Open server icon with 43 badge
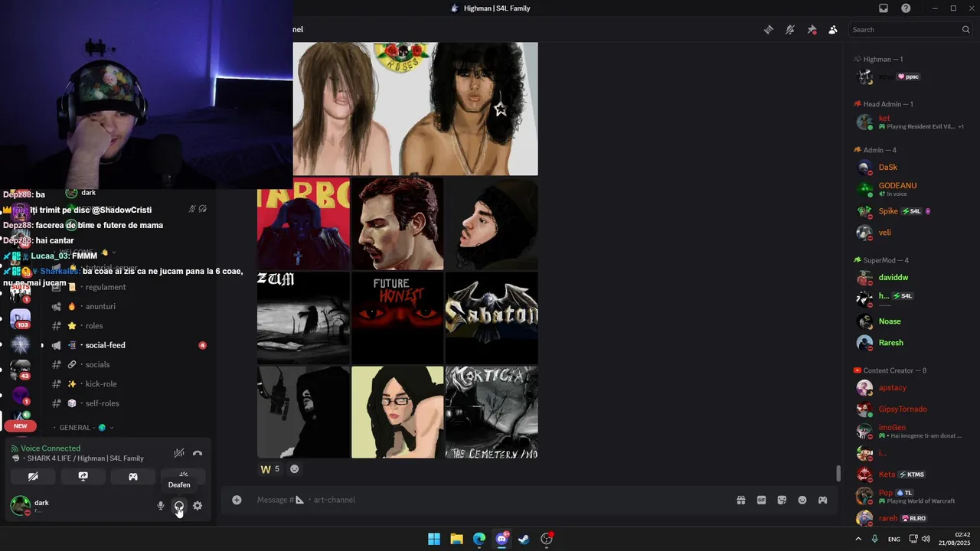 pos(21,370)
